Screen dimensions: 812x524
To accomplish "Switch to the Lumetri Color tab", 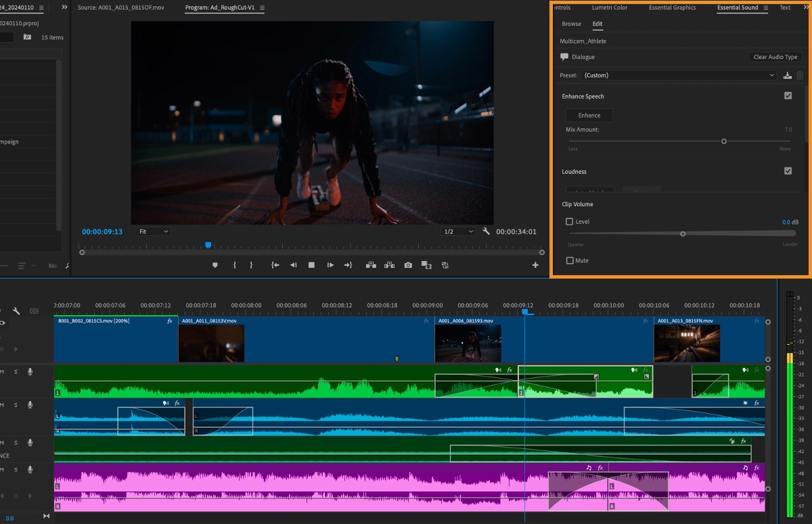I will click(610, 7).
